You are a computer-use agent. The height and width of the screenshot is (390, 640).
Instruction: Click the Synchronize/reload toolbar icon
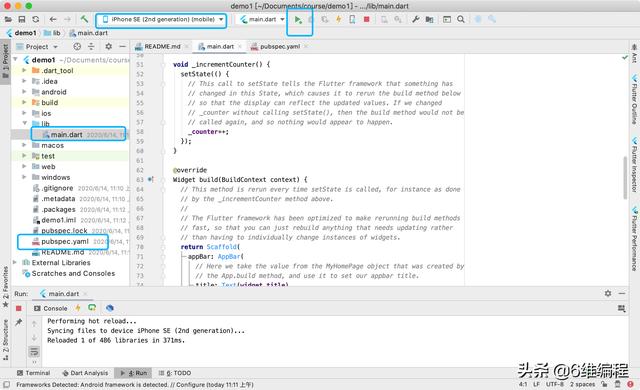pyautogui.click(x=36, y=19)
